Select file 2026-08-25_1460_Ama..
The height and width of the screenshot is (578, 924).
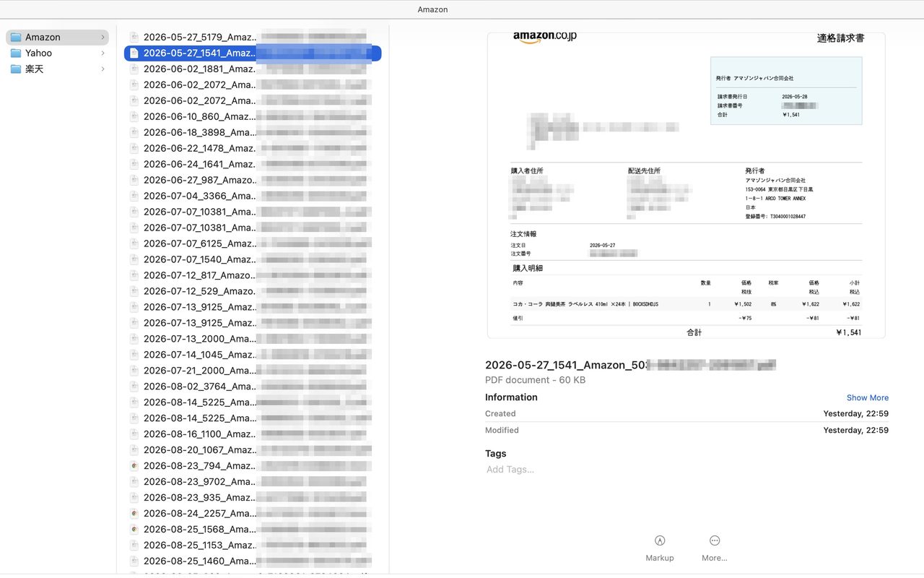(253, 561)
